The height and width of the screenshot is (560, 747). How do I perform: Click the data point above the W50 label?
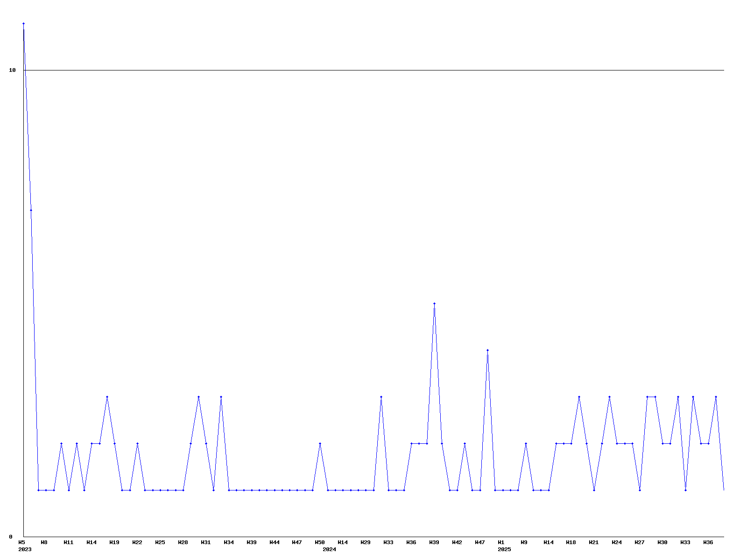[x=320, y=443]
